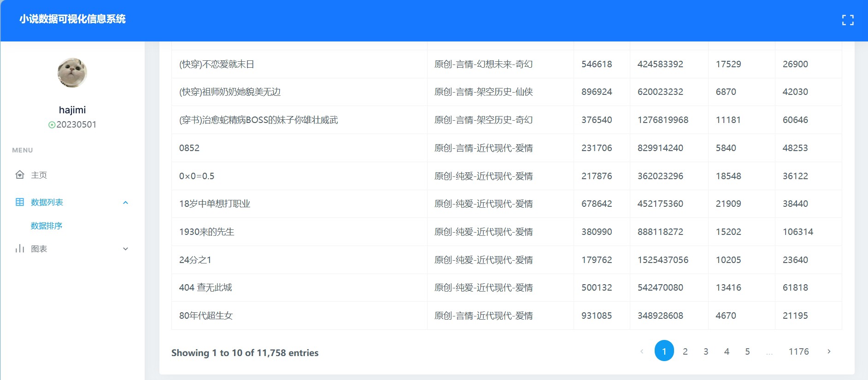The width and height of the screenshot is (868, 380).
Task: Click the value 42030
Action: pyautogui.click(x=795, y=92)
